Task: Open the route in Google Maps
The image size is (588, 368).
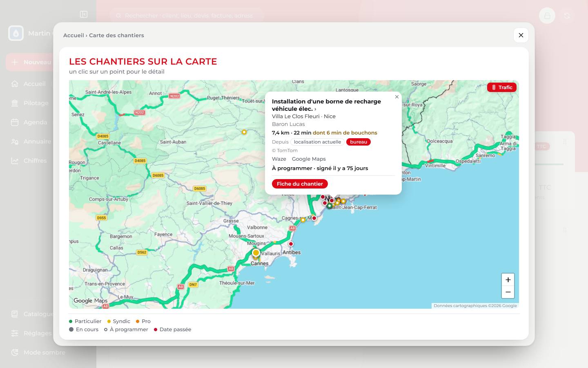Action: (309, 159)
